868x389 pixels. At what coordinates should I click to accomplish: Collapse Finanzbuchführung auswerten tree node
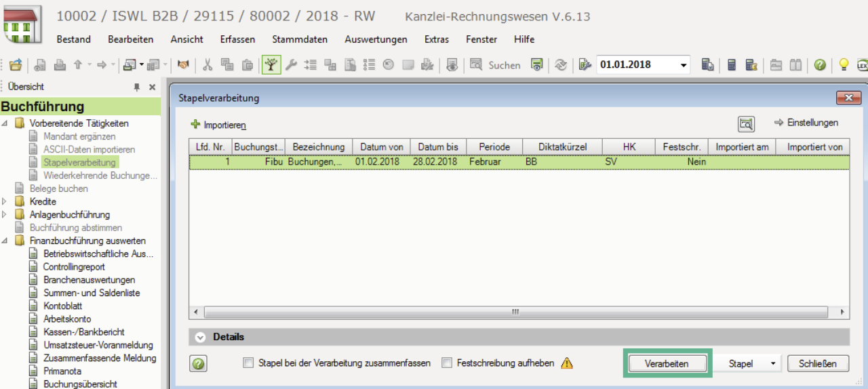[x=5, y=241]
